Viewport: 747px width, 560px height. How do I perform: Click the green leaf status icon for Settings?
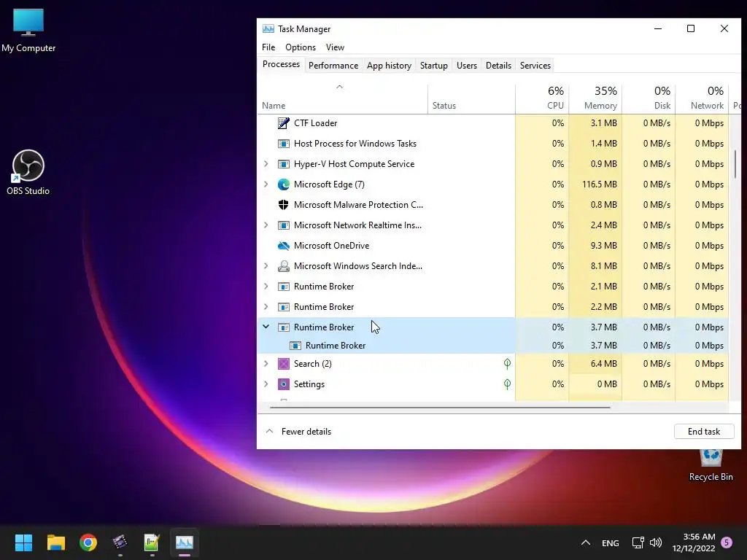(x=508, y=384)
